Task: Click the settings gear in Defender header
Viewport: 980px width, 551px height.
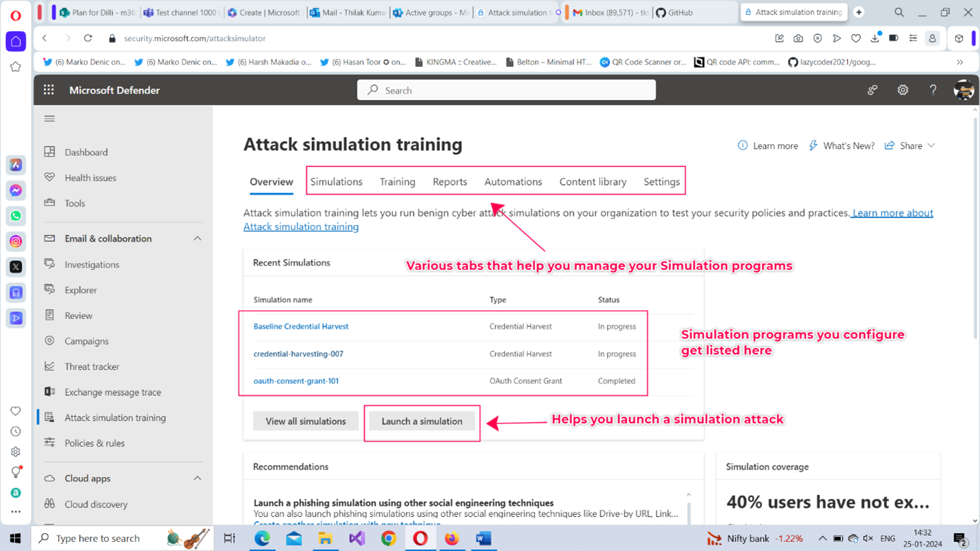Action: [903, 90]
